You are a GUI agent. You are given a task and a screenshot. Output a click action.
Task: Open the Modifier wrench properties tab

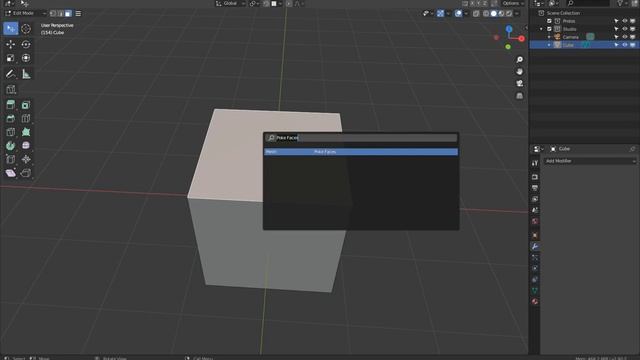coord(535,247)
